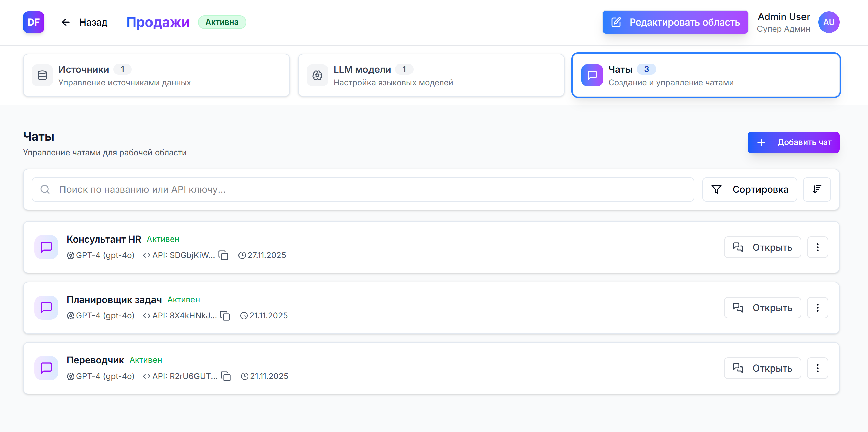Open the Планировщик задач chat
868x432 pixels.
tap(762, 308)
